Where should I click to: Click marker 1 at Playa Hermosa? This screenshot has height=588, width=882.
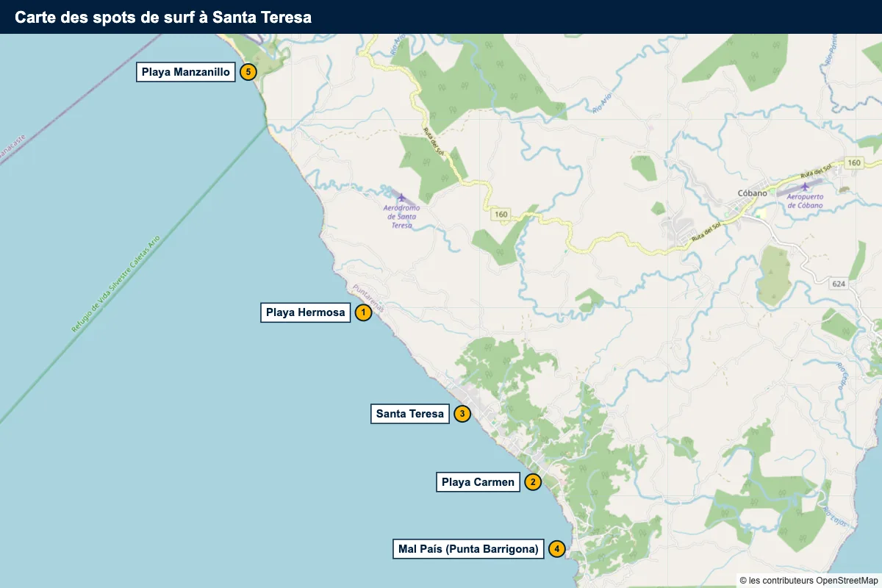pyautogui.click(x=363, y=312)
